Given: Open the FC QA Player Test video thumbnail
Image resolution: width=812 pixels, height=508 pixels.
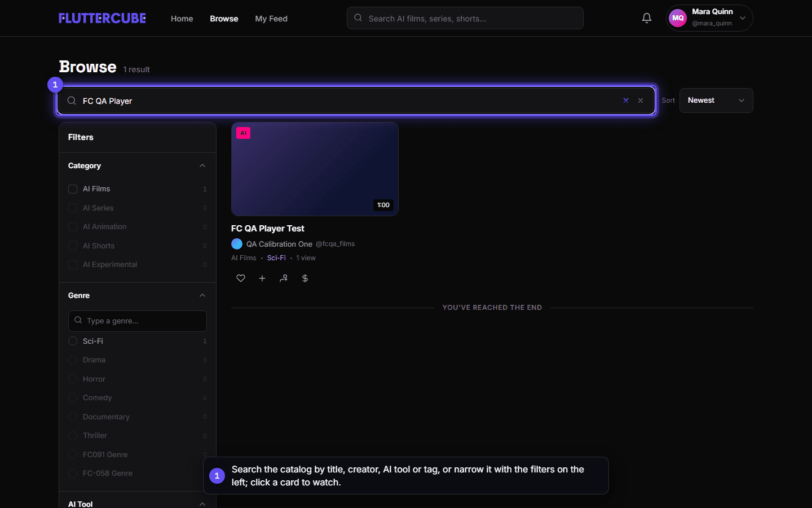Looking at the screenshot, I should pos(315,169).
